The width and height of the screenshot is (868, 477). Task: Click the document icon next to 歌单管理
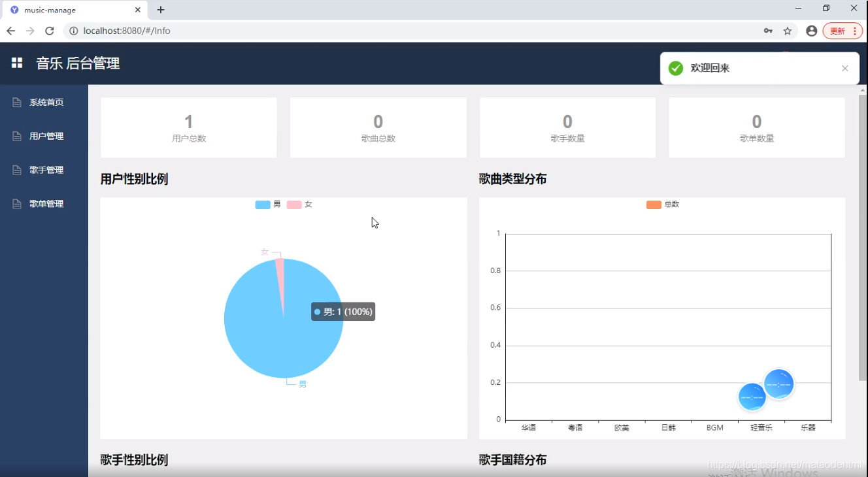pos(18,204)
